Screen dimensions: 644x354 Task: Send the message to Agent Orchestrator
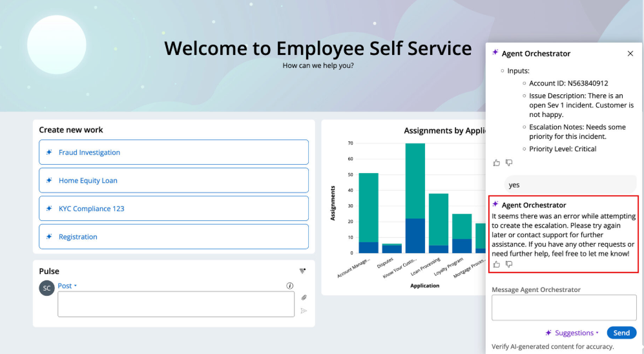[621, 333]
